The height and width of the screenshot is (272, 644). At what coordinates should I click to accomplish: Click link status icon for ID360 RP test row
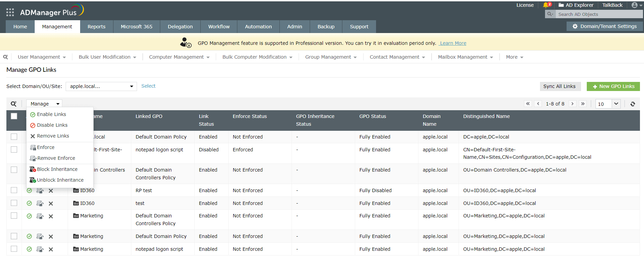[x=29, y=190]
